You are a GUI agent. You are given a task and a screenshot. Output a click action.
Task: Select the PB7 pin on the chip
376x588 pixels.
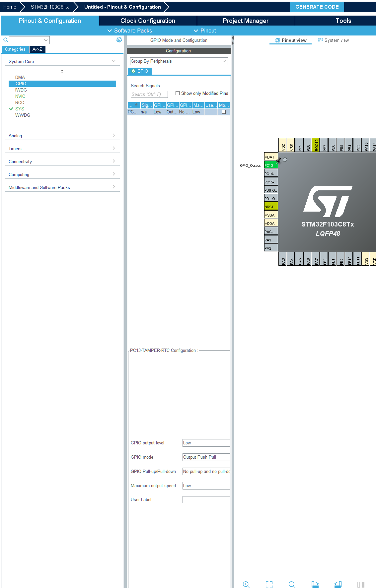[x=324, y=145]
